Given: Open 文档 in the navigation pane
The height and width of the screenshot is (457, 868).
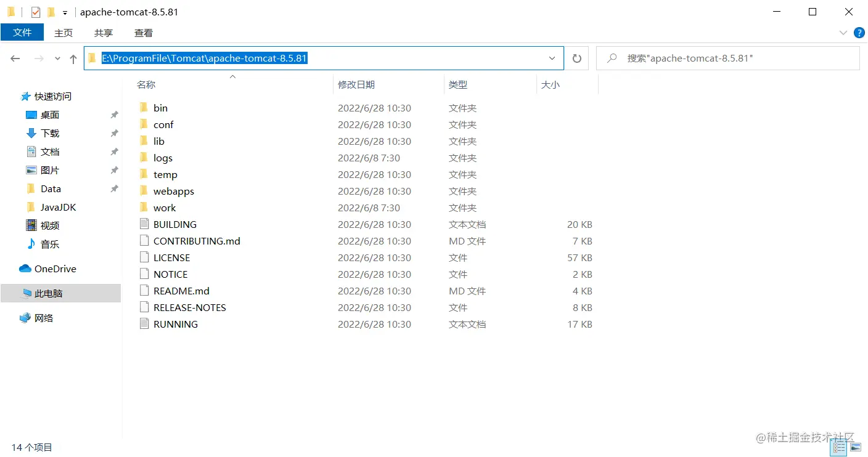Looking at the screenshot, I should click(x=50, y=152).
